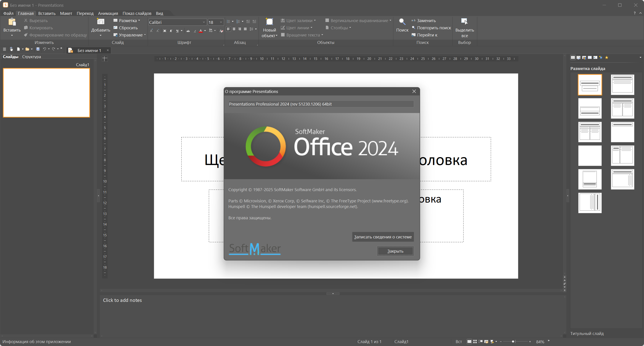644x346 pixels.
Task: Click the zoom slider in status bar
Action: pyautogui.click(x=513, y=341)
